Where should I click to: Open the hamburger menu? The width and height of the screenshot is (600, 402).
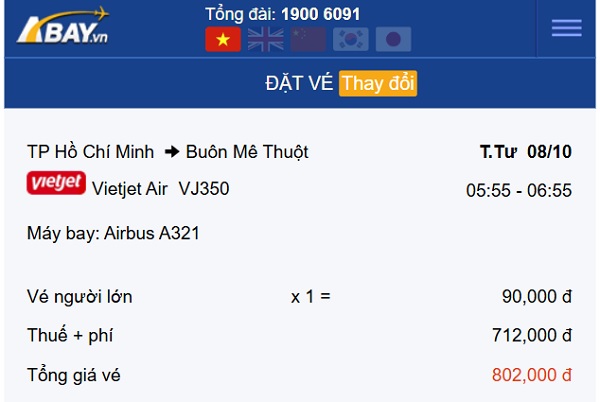tap(566, 28)
